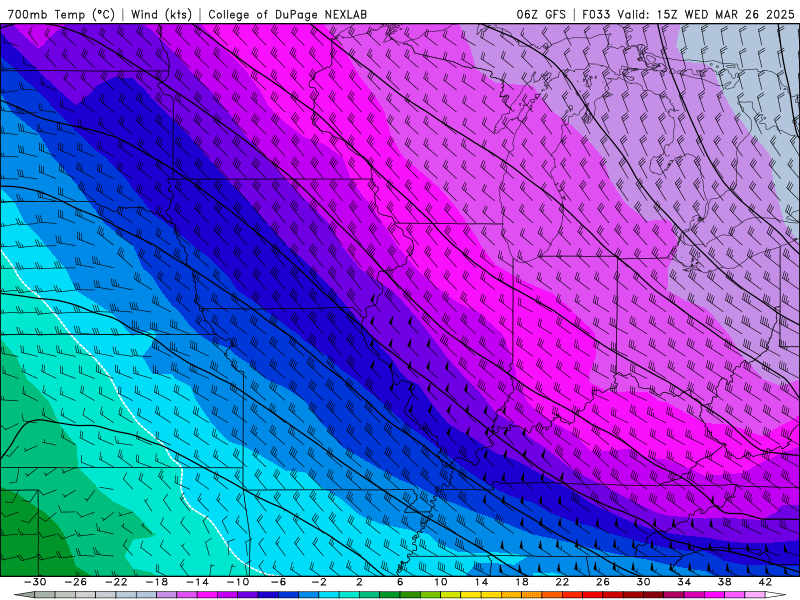Click the 6 degree scale label
800x600 pixels.
point(400,582)
